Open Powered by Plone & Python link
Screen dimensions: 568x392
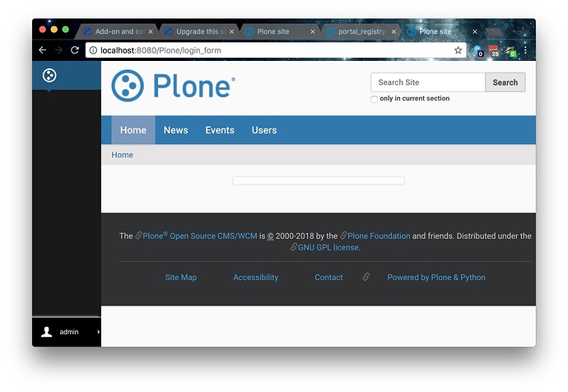point(436,278)
